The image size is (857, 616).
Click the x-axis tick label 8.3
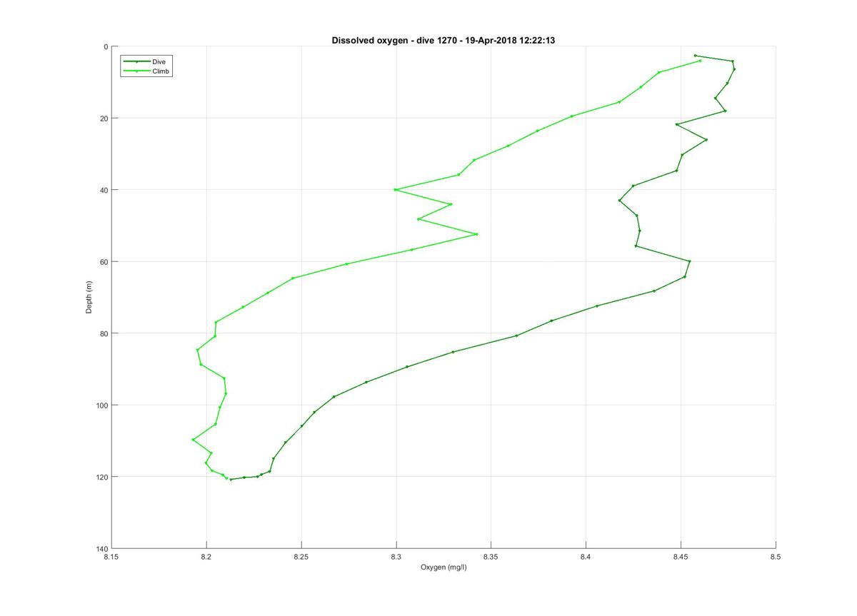point(396,556)
